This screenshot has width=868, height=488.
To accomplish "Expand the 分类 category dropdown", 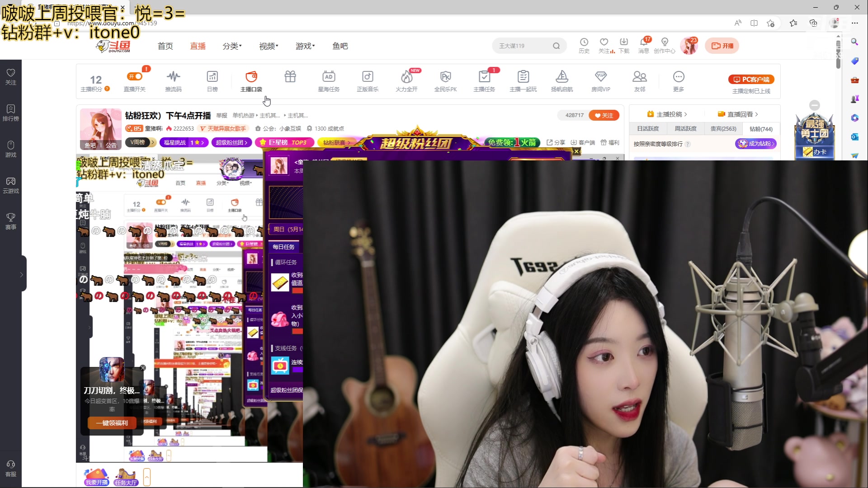I will coord(232,46).
